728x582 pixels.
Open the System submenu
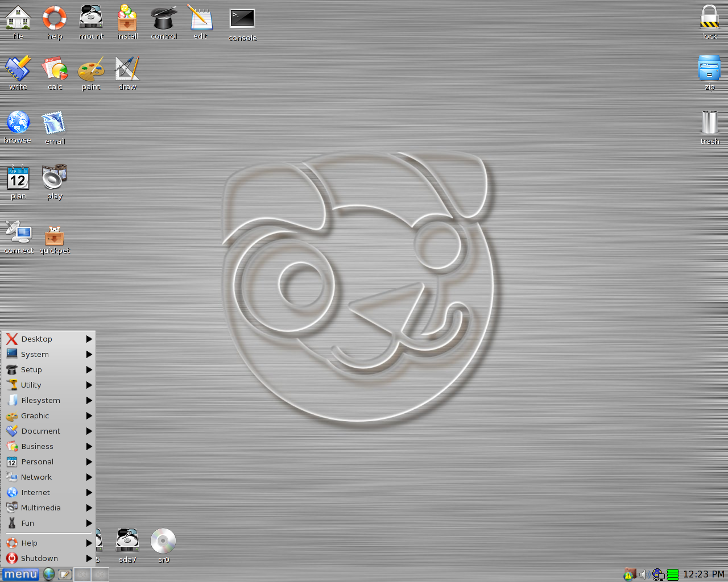[x=49, y=354]
